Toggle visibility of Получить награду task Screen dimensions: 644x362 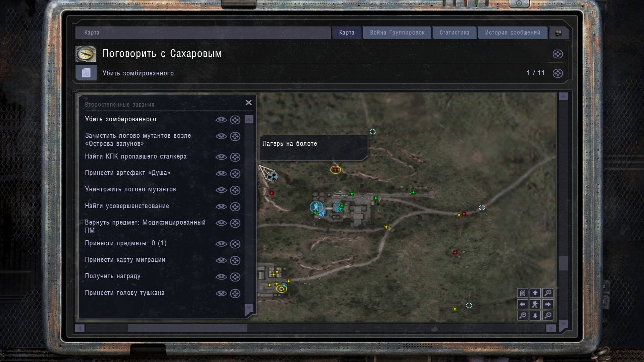221,277
